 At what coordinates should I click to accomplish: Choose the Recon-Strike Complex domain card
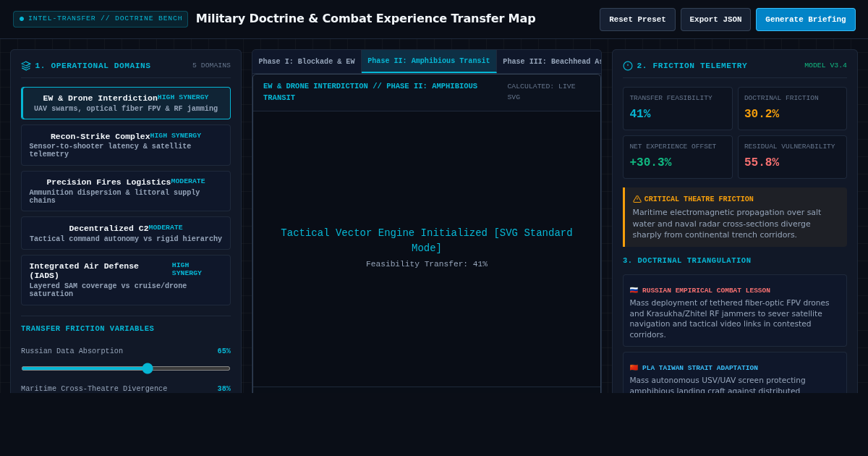point(126,145)
